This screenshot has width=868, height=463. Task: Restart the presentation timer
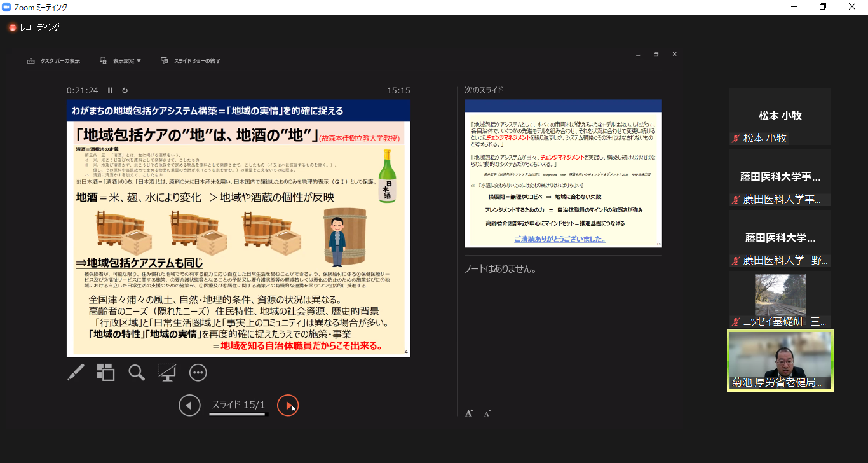pyautogui.click(x=125, y=90)
